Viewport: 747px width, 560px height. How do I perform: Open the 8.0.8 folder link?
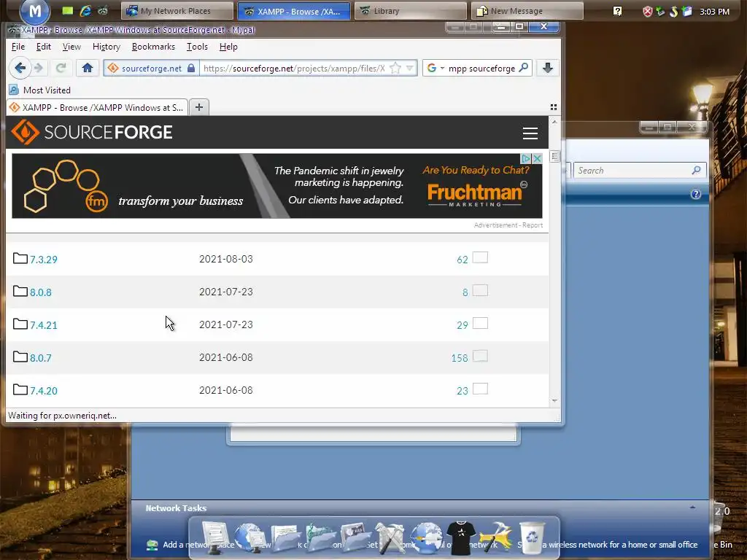(41, 292)
